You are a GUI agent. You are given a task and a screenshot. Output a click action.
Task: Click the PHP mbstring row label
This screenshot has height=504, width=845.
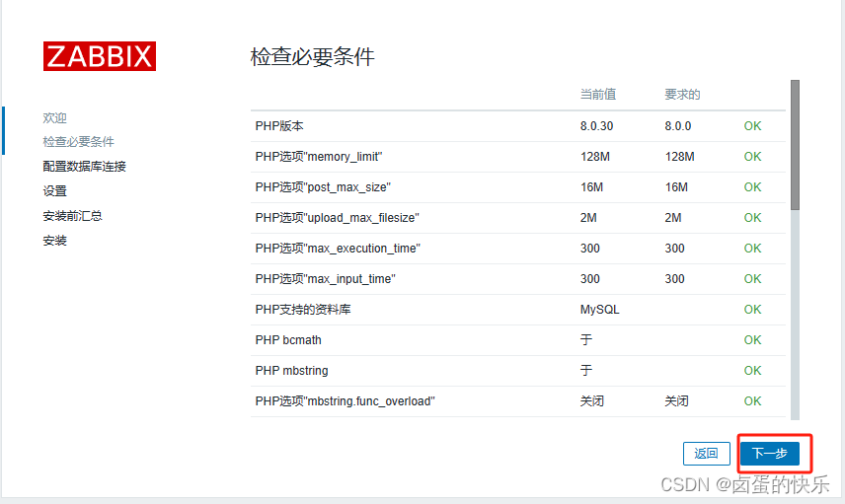pos(291,371)
